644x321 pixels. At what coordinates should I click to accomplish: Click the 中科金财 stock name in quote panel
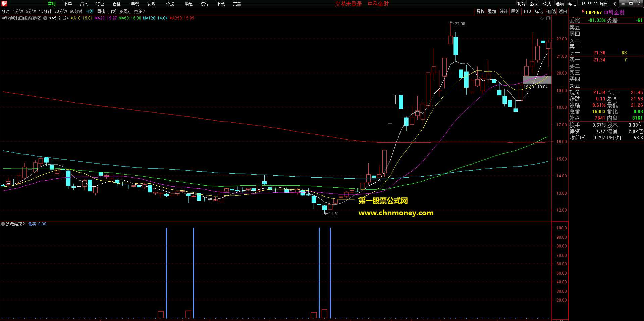pyautogui.click(x=614, y=12)
